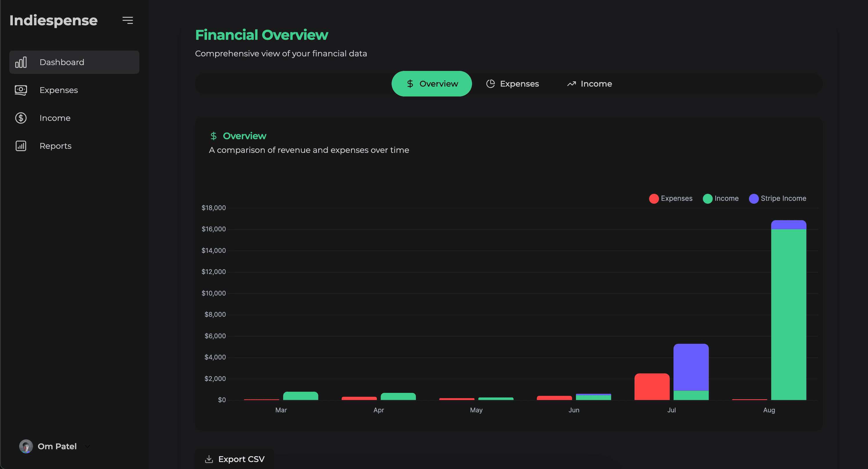Click the Expenses cash icon in sidebar
This screenshot has width=868, height=469.
tap(21, 90)
